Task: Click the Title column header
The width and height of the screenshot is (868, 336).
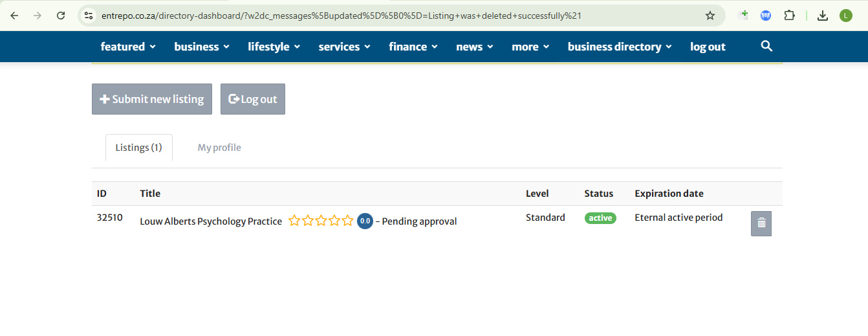Action: coord(150,194)
